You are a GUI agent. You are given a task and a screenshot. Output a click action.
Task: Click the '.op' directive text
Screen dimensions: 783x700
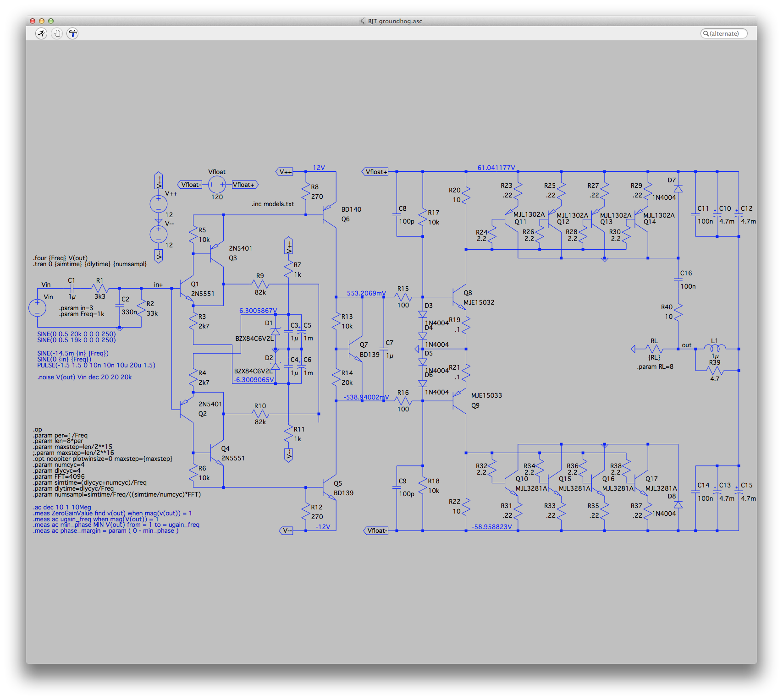coord(37,429)
